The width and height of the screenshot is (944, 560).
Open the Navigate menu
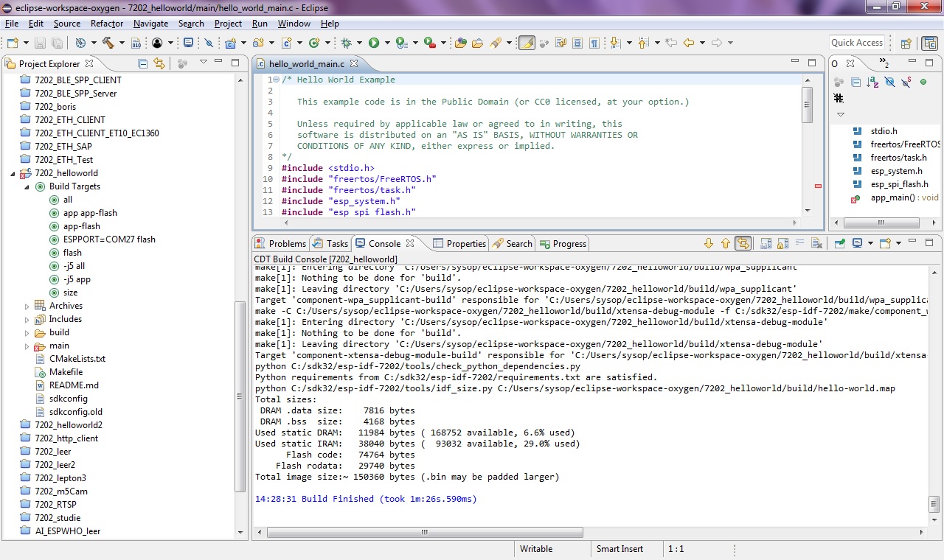tap(150, 24)
